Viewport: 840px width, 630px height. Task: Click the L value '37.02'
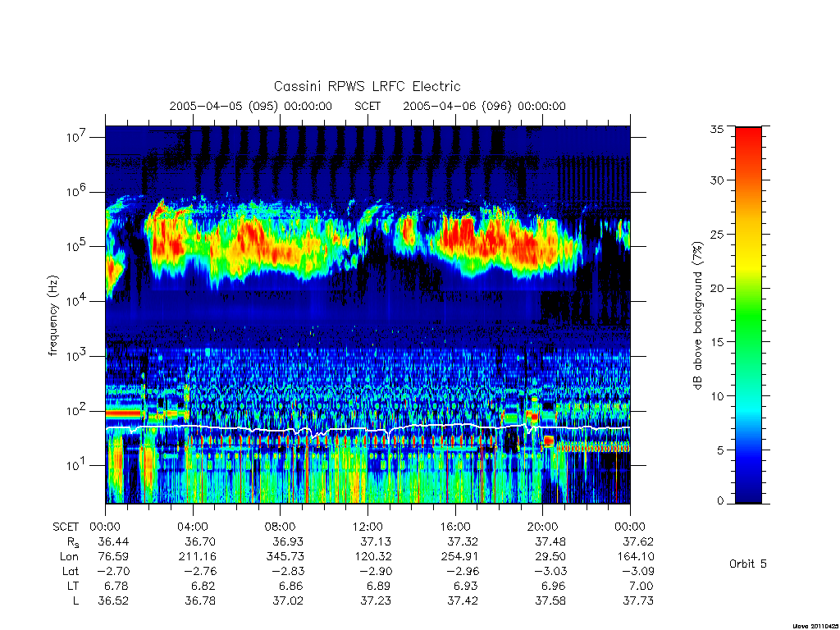point(288,601)
